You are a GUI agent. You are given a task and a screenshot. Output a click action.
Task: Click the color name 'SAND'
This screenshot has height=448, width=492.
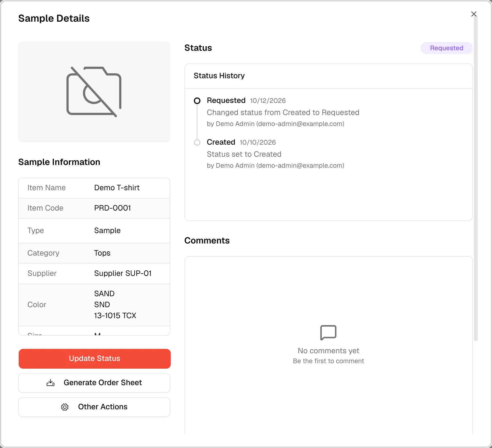click(104, 294)
